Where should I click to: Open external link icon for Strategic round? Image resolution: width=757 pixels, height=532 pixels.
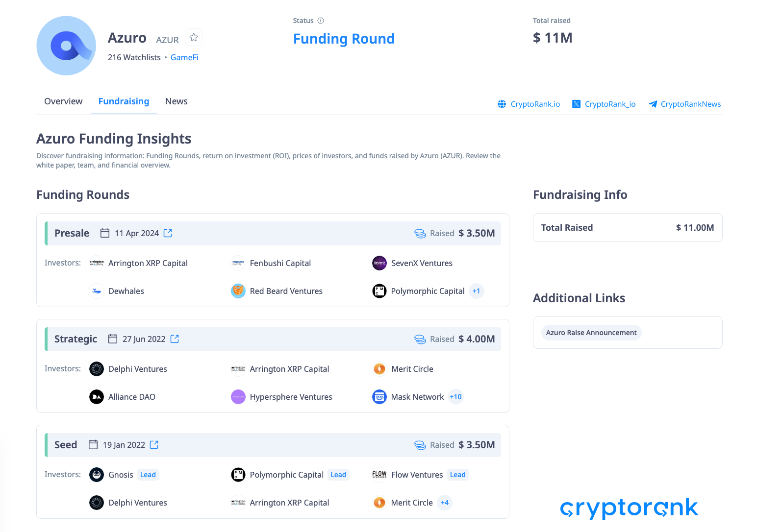pyautogui.click(x=175, y=339)
